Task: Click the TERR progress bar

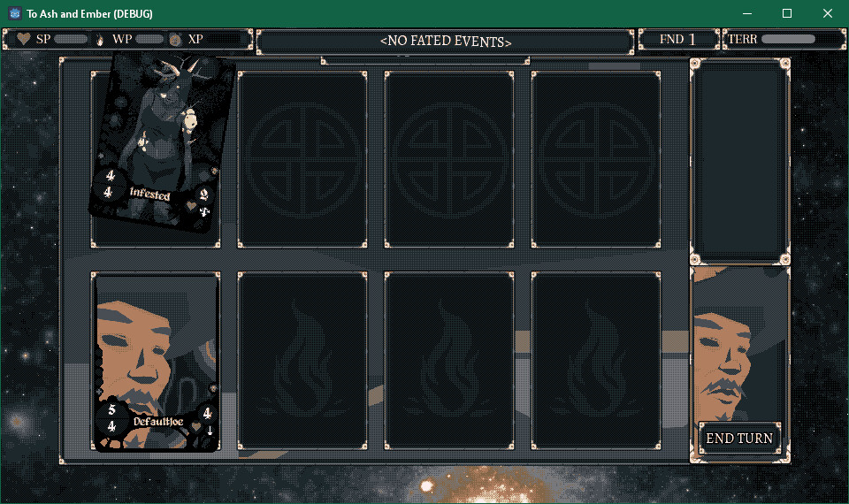Action: (788, 39)
